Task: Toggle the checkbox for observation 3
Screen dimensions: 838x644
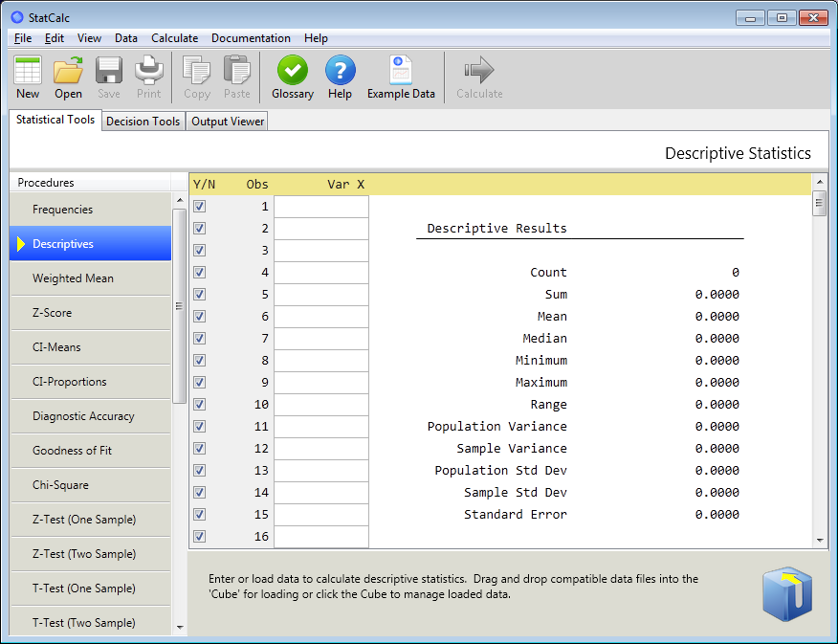Action: [x=199, y=250]
